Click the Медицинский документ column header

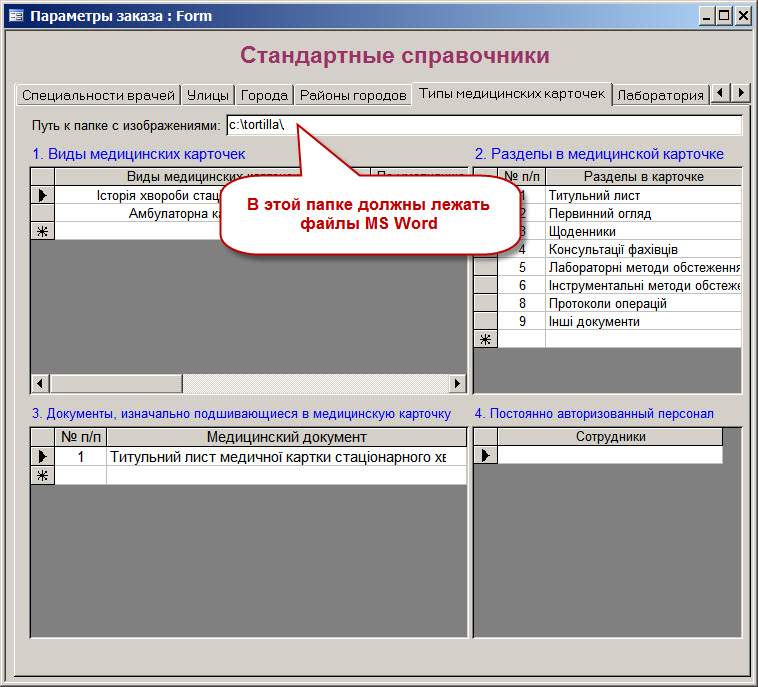(286, 437)
